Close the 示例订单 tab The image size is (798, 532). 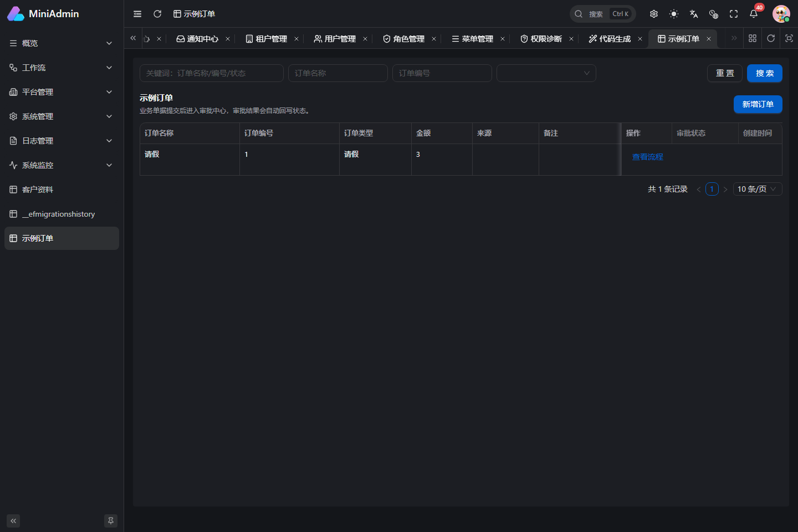click(709, 39)
